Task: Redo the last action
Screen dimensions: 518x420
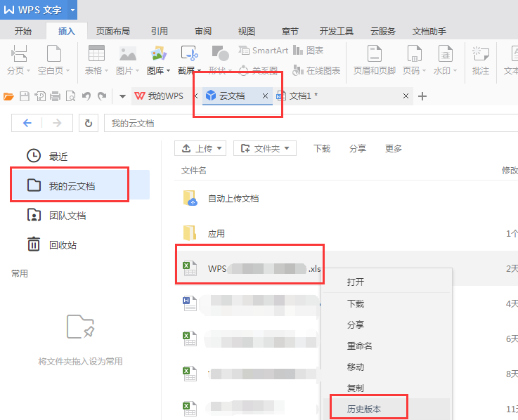Action: click(102, 96)
